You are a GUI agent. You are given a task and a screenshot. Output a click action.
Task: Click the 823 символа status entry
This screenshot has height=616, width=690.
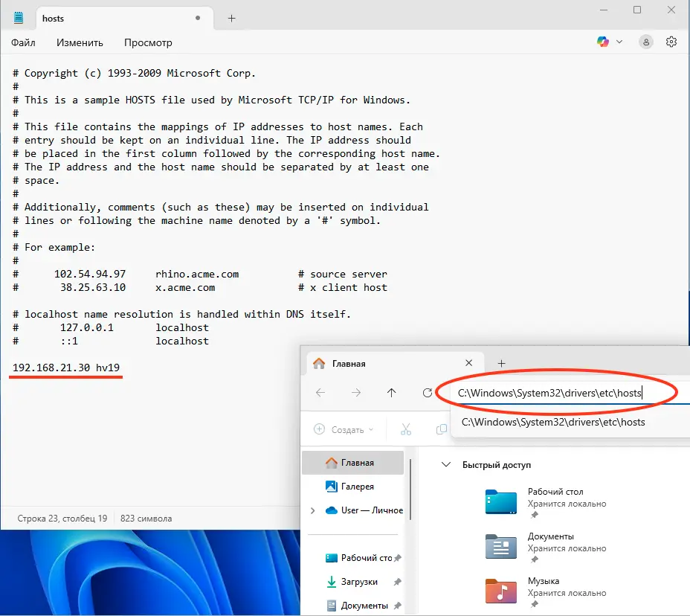pyautogui.click(x=146, y=519)
